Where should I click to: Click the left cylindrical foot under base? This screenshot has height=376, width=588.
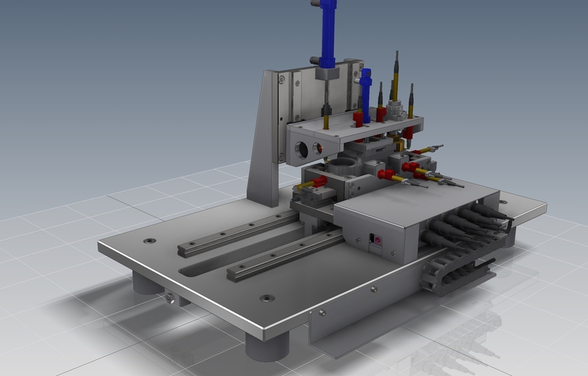(x=147, y=282)
